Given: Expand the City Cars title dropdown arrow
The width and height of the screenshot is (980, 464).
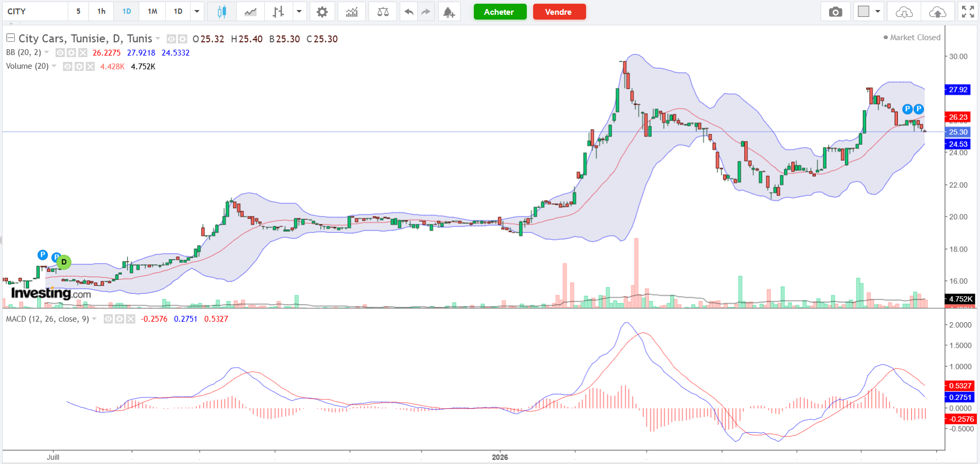Looking at the screenshot, I should 158,39.
